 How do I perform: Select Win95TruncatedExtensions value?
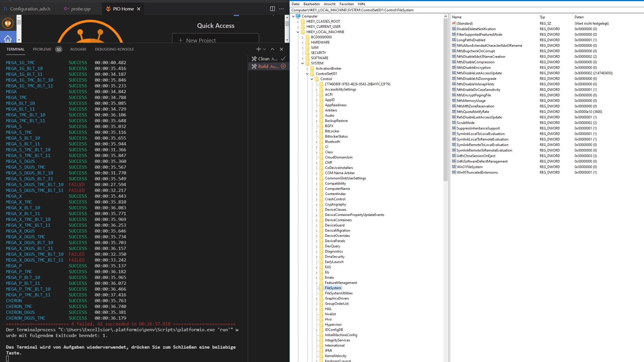[x=477, y=172]
